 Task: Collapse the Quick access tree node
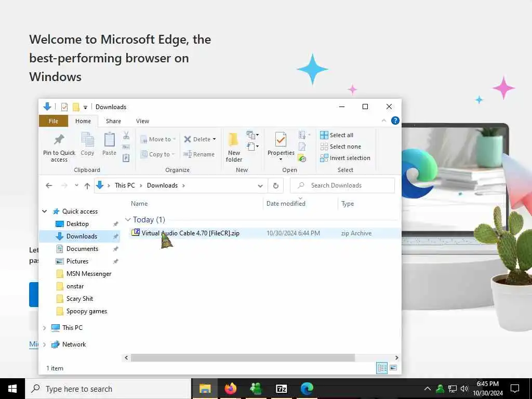(45, 211)
